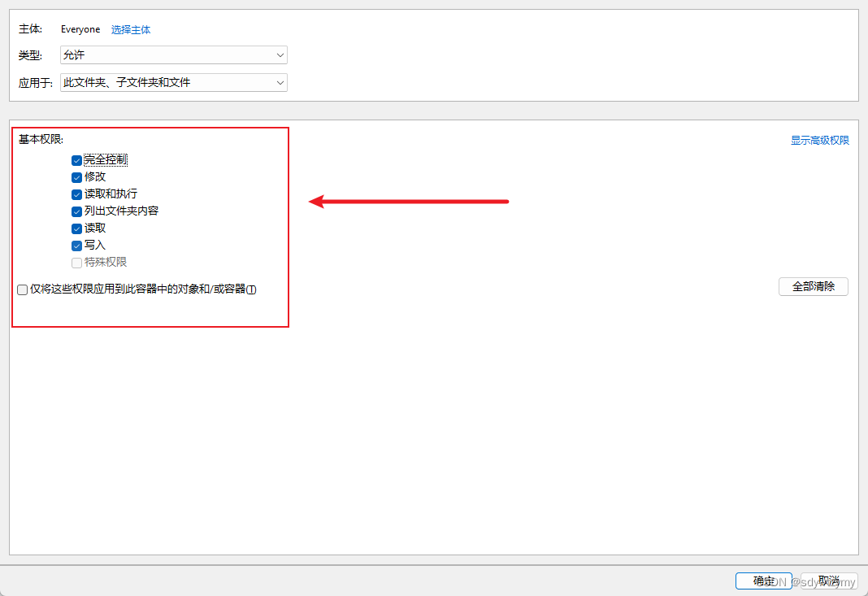Click the 全部清除 button

coord(814,286)
